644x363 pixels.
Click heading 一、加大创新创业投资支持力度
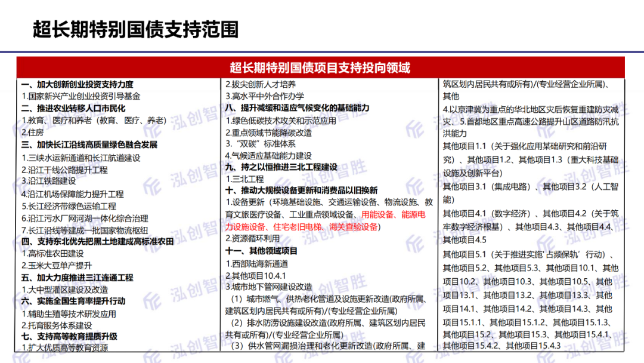(x=77, y=85)
